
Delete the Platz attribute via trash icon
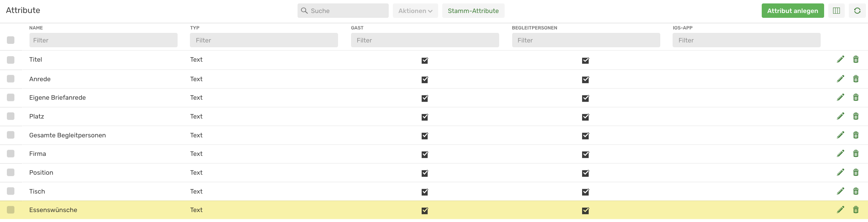(x=856, y=116)
